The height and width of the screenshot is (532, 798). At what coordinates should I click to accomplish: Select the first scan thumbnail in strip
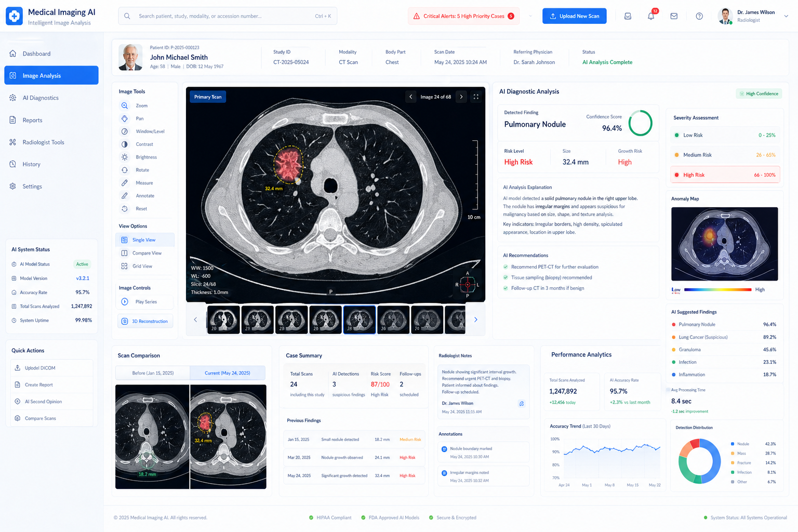(223, 320)
